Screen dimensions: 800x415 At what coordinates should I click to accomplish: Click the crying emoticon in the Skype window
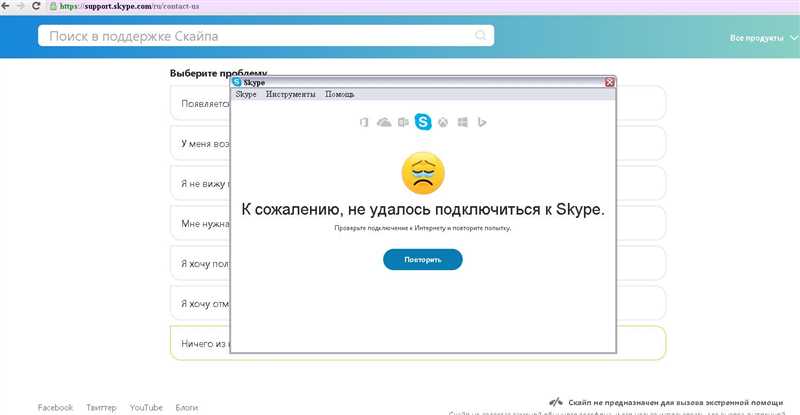423,173
